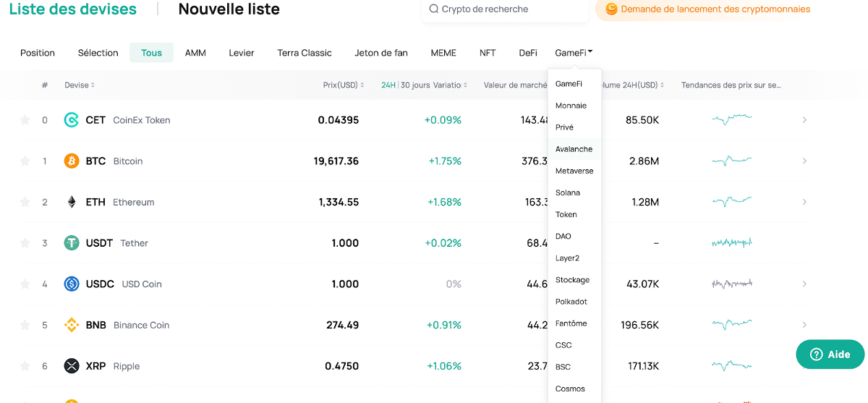This screenshot has height=403, width=868.
Task: Open CET row details chevron arrow
Action: [804, 120]
